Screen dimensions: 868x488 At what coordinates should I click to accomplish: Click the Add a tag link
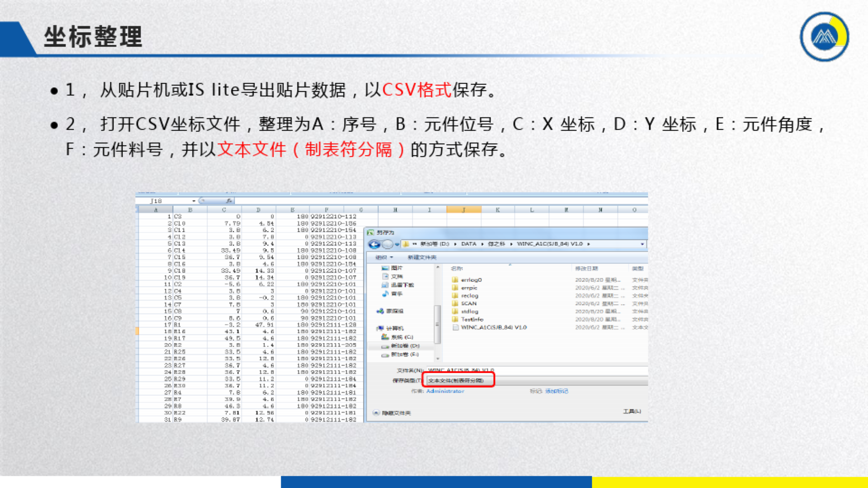[557, 391]
